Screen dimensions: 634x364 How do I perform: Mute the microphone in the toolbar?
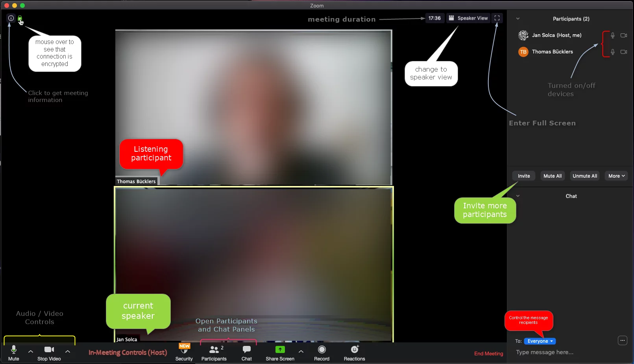(14, 349)
